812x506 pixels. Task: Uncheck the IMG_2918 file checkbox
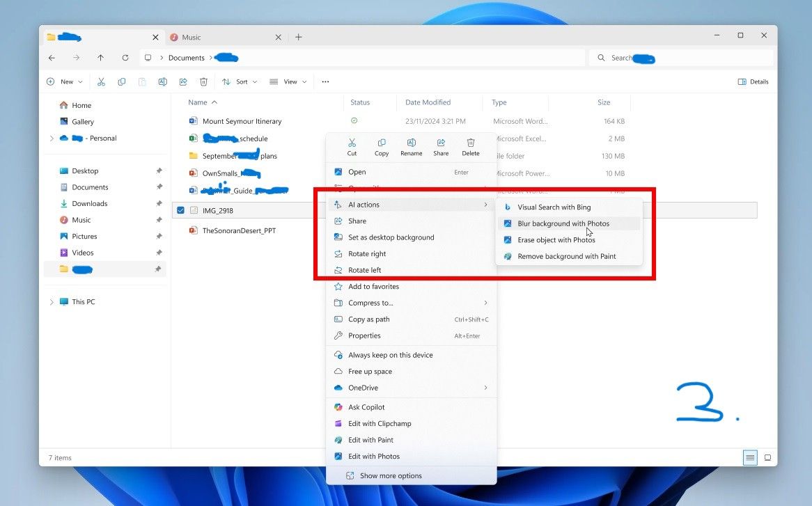click(x=181, y=210)
